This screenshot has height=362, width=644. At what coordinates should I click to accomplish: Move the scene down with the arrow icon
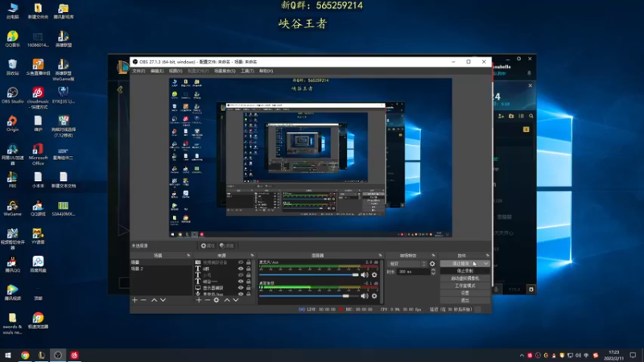[163, 300]
